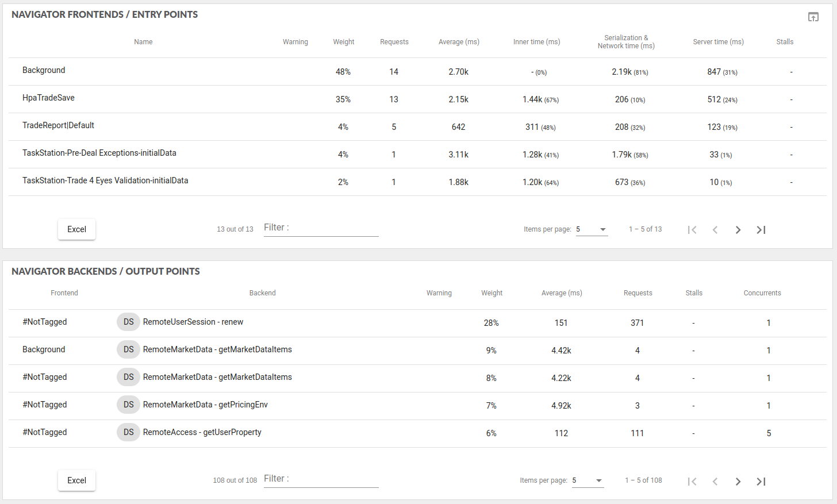Click the 108 out of 108 count
The width and height of the screenshot is (837, 504).
[235, 480]
